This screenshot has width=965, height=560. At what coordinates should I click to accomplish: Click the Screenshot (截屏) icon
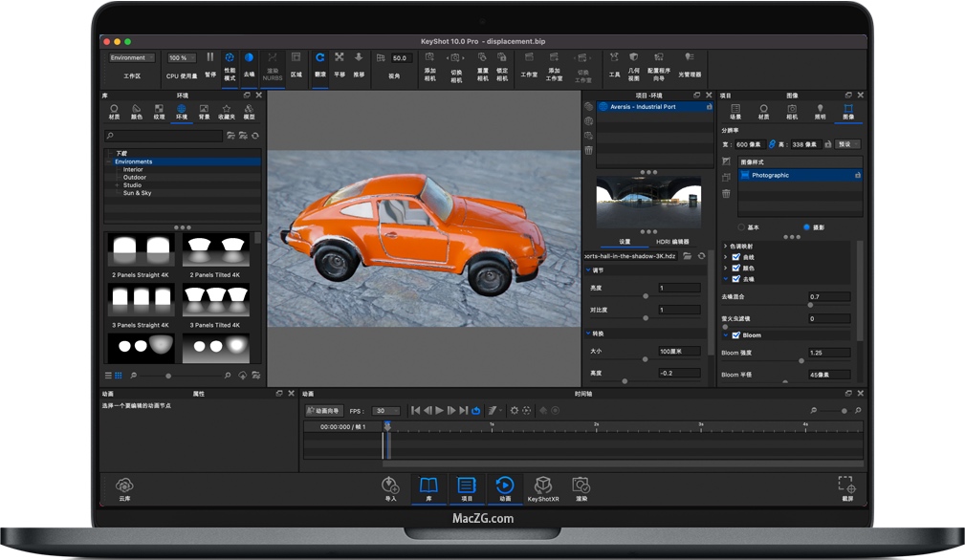[846, 486]
